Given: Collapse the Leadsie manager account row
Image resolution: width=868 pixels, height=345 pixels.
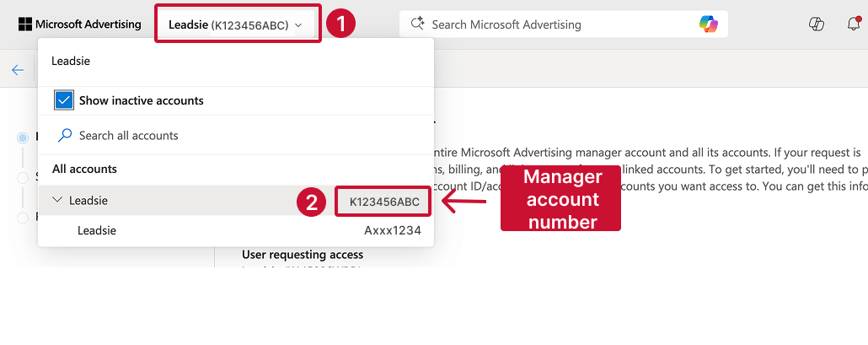Looking at the screenshot, I should coord(57,200).
